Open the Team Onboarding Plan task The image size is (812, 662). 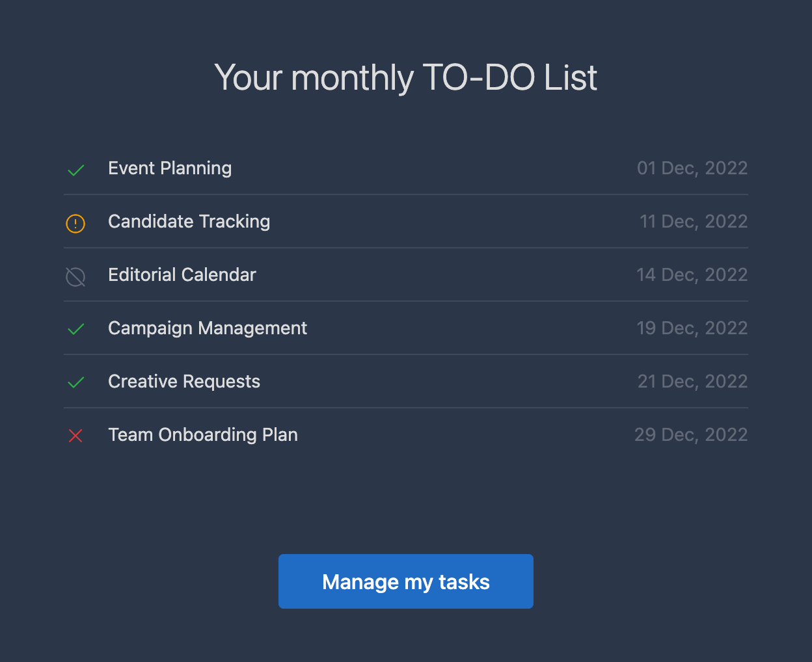(x=203, y=434)
